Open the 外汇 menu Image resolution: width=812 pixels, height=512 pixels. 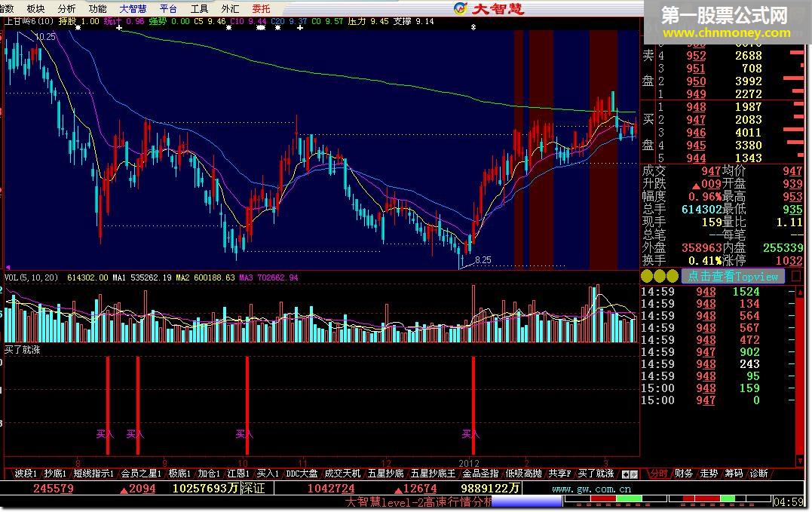[x=230, y=9]
